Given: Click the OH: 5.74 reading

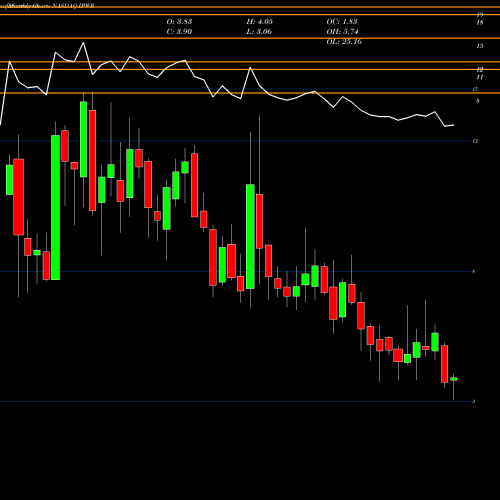Looking at the screenshot, I should click(x=342, y=32).
